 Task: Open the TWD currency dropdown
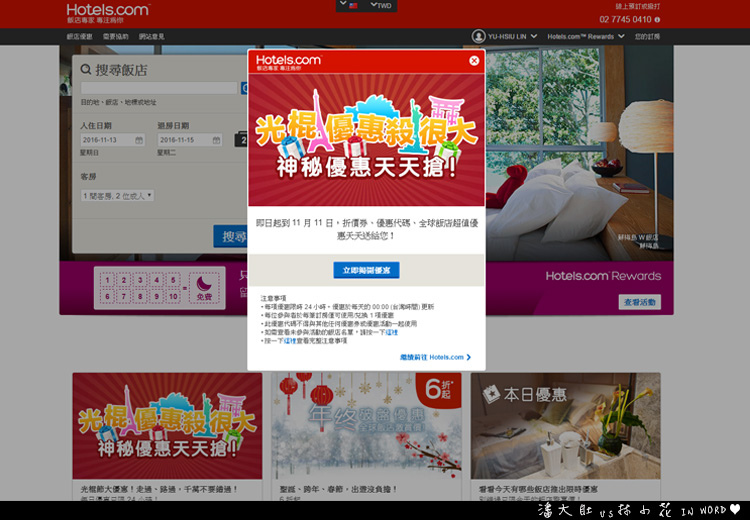pos(381,5)
